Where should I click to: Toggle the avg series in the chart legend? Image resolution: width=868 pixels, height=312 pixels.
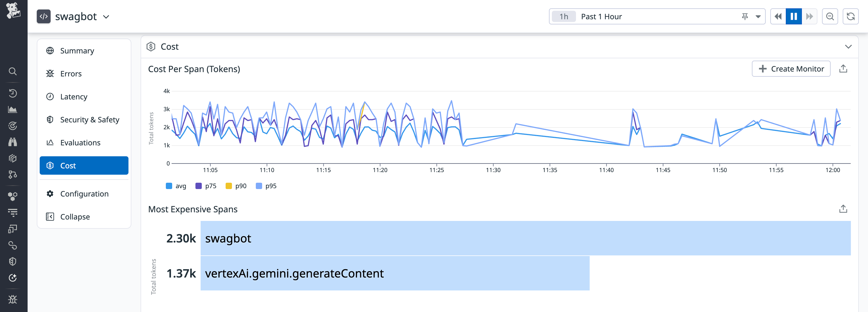click(x=175, y=186)
